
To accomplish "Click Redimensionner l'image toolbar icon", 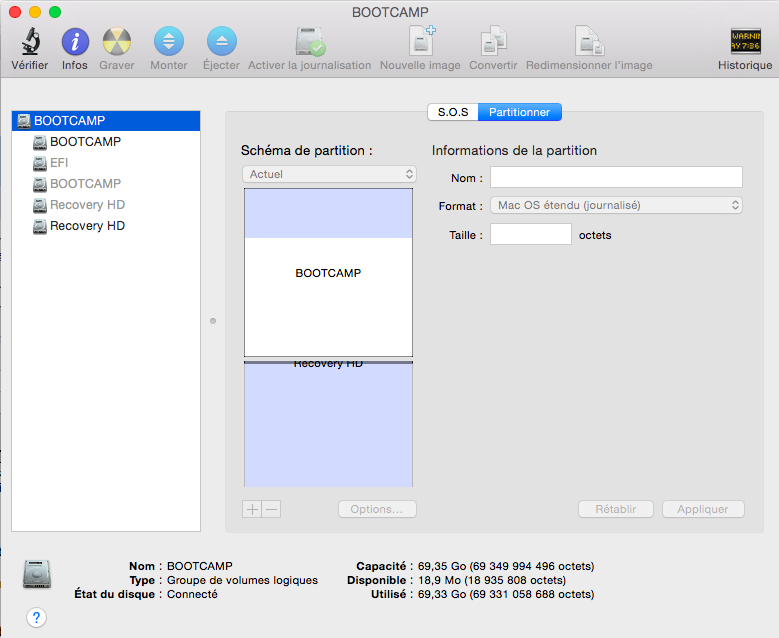I will pos(589,41).
